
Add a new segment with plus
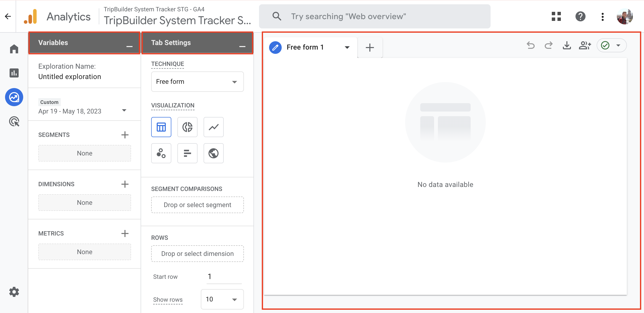[x=125, y=135]
